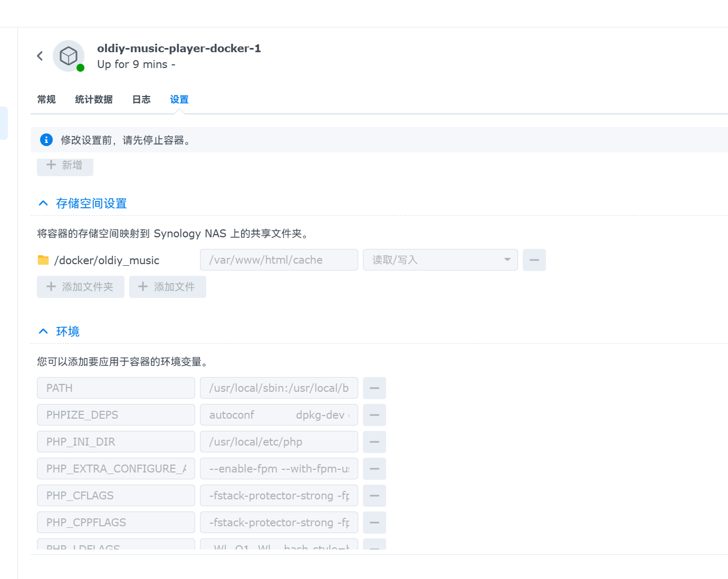Screen dimensions: 728x579
Task: Switch to the 统计数据 tab
Action: point(94,99)
